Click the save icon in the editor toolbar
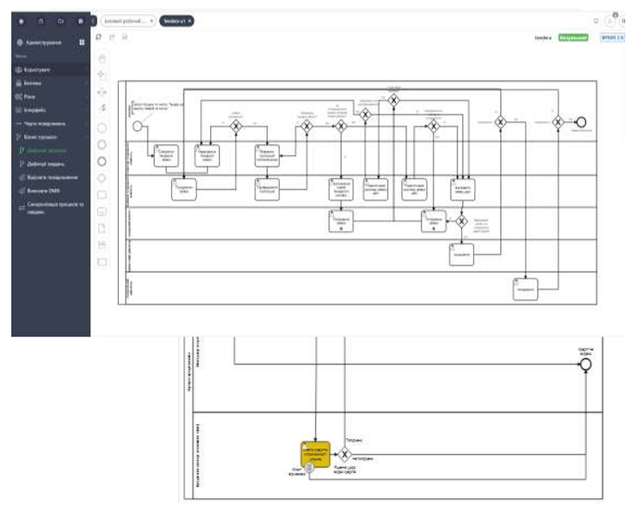The width and height of the screenshot is (640, 518). coord(125,37)
